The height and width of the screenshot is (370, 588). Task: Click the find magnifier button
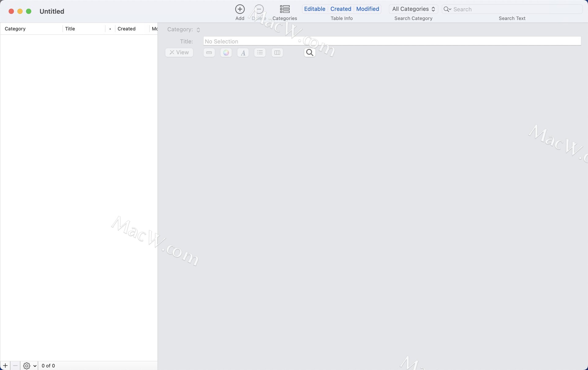[x=310, y=53]
